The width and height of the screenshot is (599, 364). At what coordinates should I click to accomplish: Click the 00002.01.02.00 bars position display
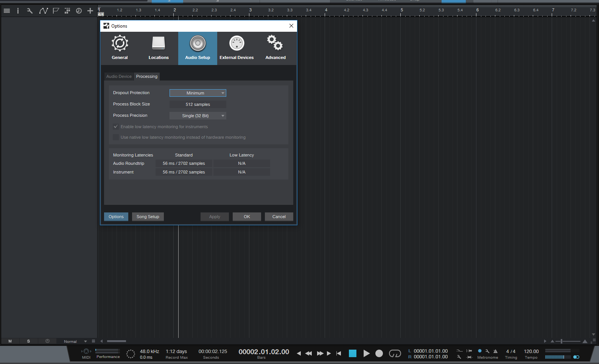tap(264, 352)
